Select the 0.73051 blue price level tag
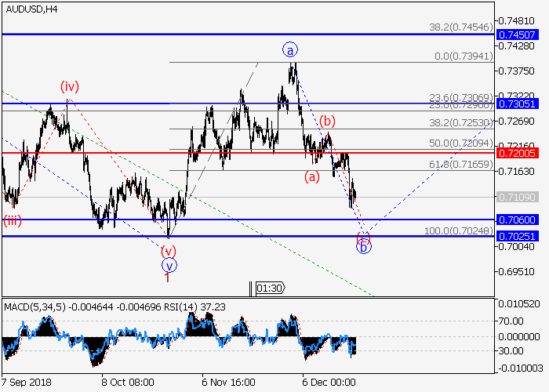This screenshot has height=392, width=549. pos(522,103)
